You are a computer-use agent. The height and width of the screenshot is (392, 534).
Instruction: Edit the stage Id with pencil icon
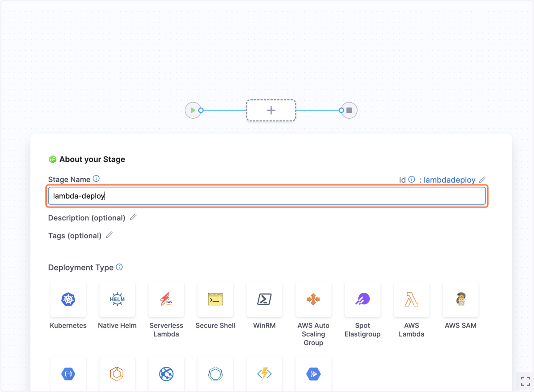pyautogui.click(x=482, y=180)
